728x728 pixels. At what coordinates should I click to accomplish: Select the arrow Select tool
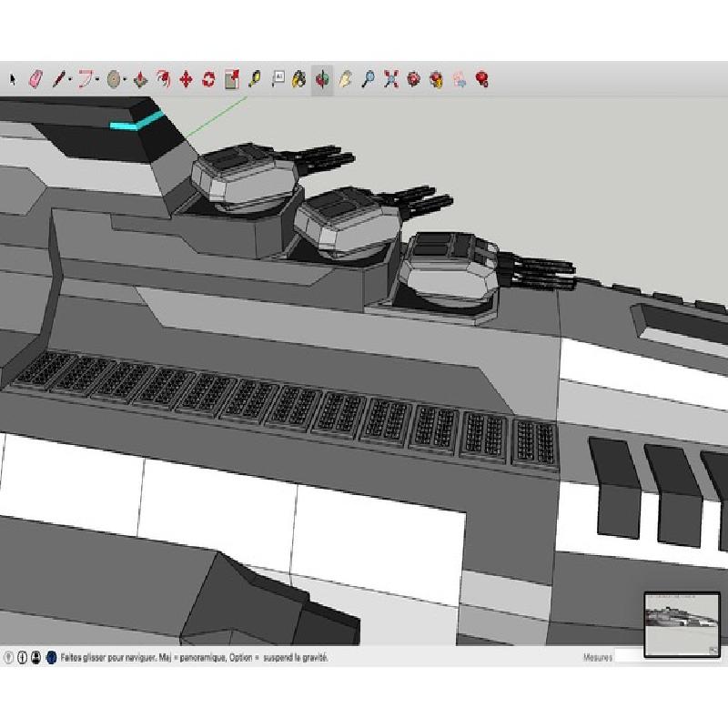coord(13,79)
